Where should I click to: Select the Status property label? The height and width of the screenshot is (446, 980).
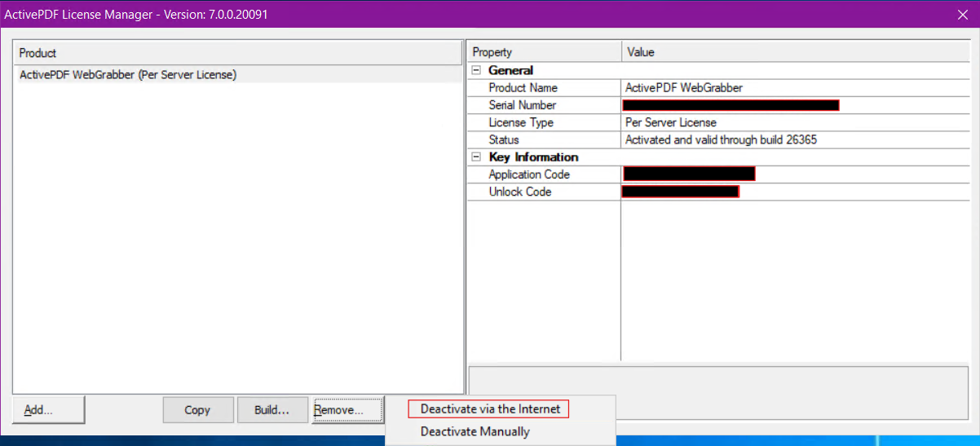click(504, 139)
